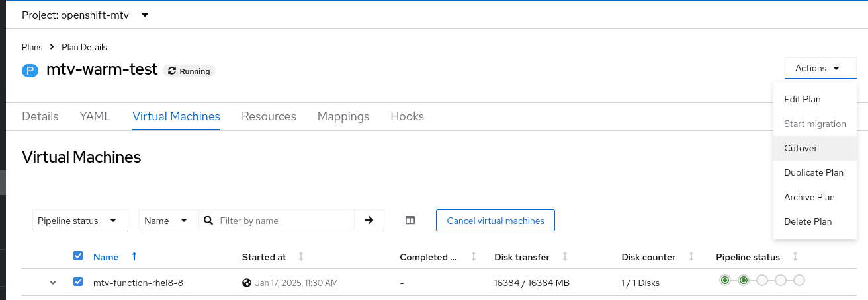Click the search arrow button

(369, 221)
